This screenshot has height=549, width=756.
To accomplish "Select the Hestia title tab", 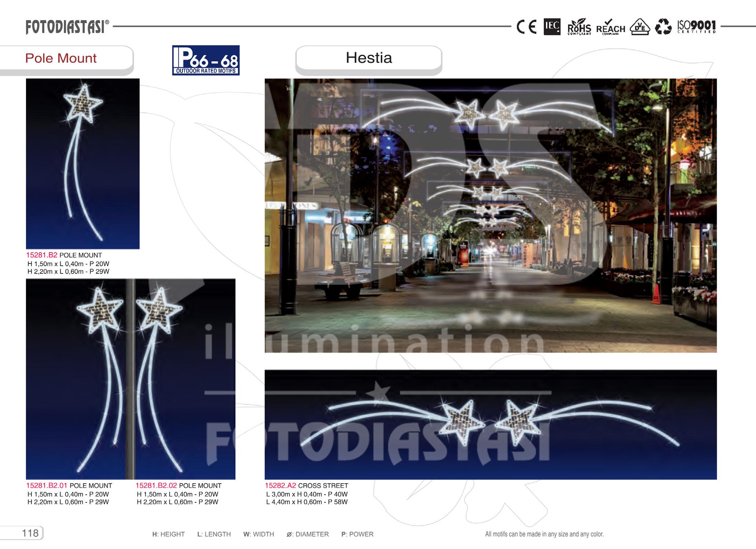I will point(369,58).
